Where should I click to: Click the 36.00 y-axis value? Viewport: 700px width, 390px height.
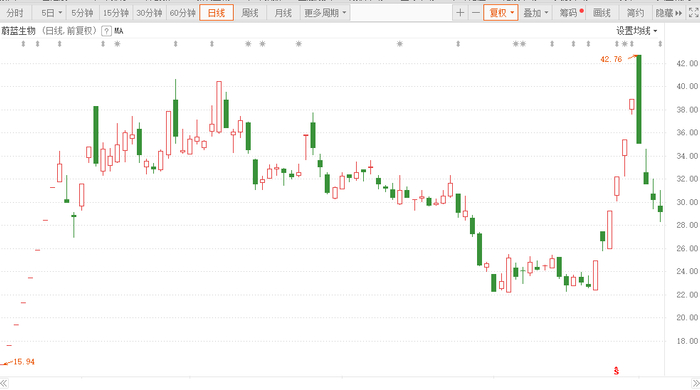pos(687,133)
